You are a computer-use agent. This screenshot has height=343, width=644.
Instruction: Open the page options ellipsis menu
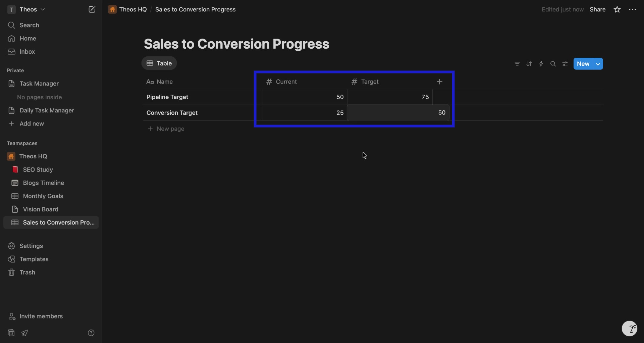(633, 9)
